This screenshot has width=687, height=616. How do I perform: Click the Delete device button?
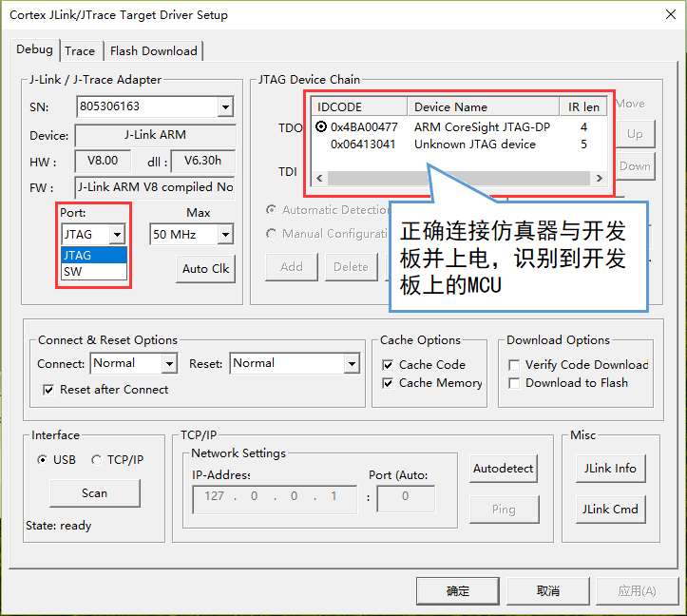coord(351,266)
